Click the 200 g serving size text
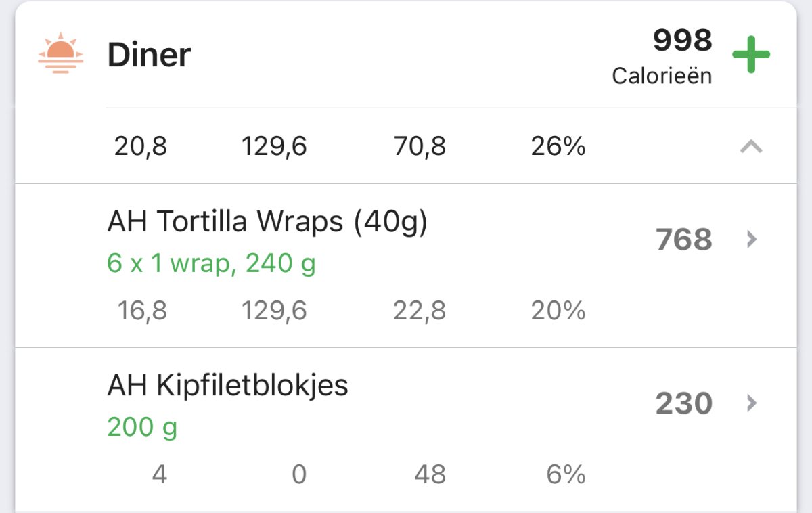The image size is (812, 513). tap(142, 427)
